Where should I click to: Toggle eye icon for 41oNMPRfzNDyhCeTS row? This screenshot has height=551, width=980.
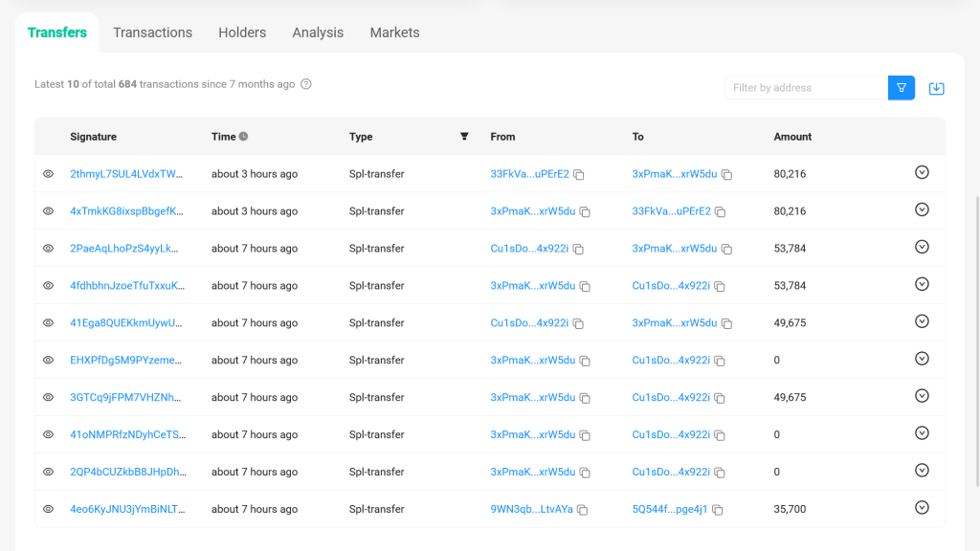coord(48,434)
